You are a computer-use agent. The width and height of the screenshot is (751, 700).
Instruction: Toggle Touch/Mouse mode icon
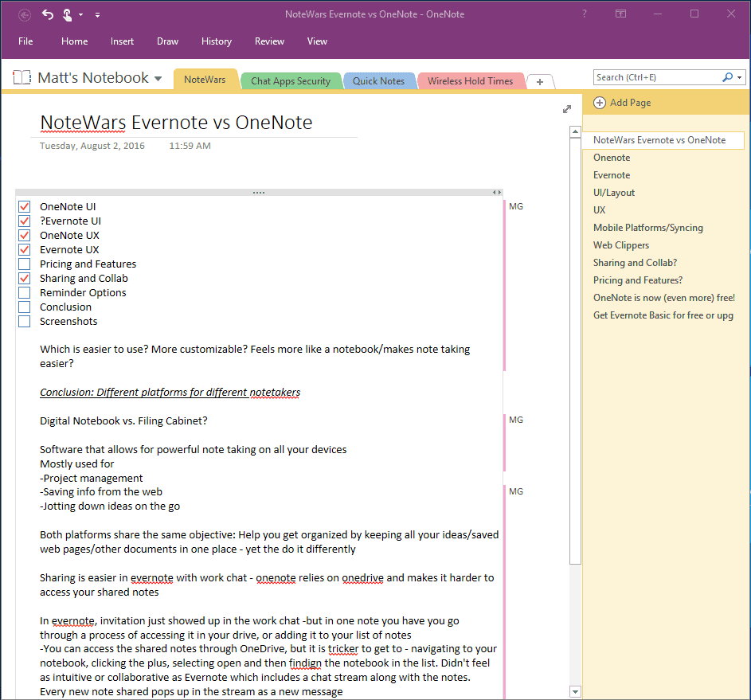pyautogui.click(x=69, y=14)
